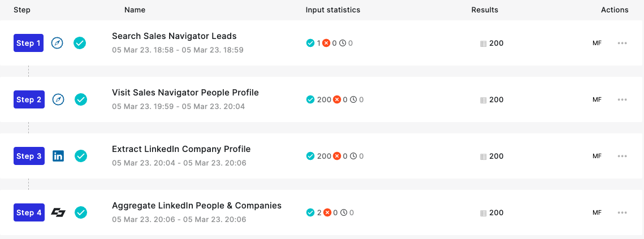The height and width of the screenshot is (239, 644).
Task: Click the teal completed checkmark for Step 3
Action: 80,156
